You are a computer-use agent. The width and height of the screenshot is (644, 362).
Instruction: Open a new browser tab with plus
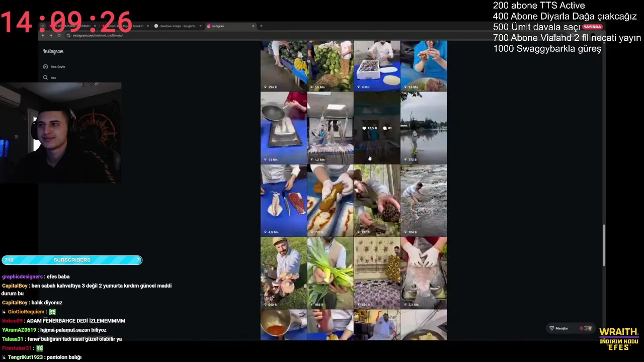coord(261,26)
